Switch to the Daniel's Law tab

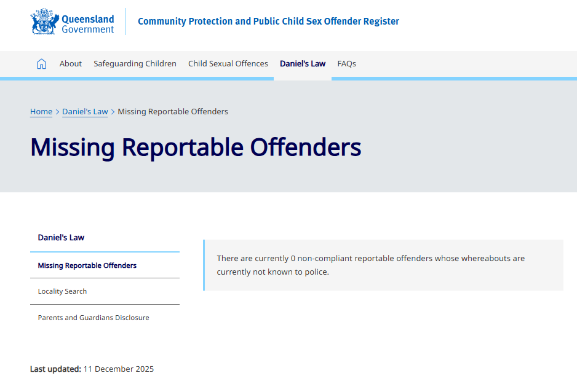[302, 63]
